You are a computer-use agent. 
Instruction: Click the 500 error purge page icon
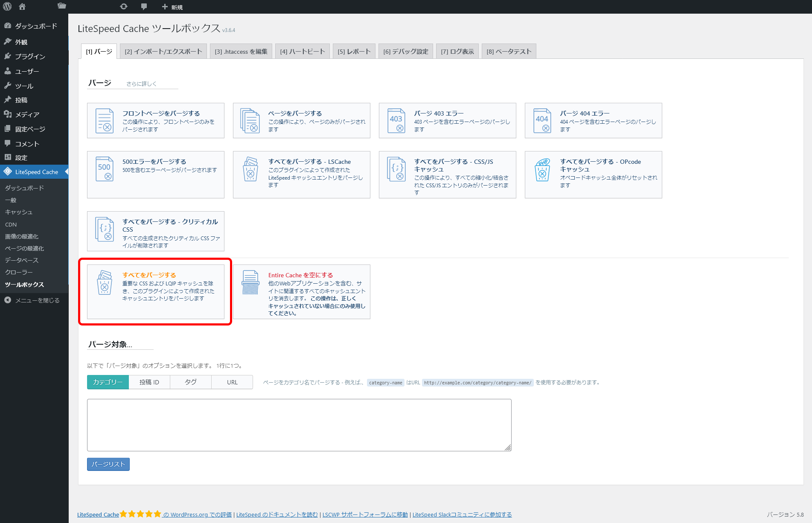[105, 169]
